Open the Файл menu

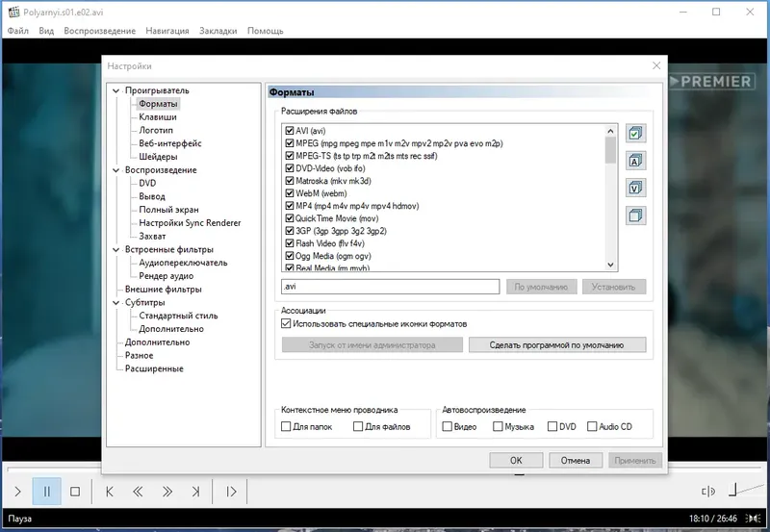pyautogui.click(x=17, y=31)
